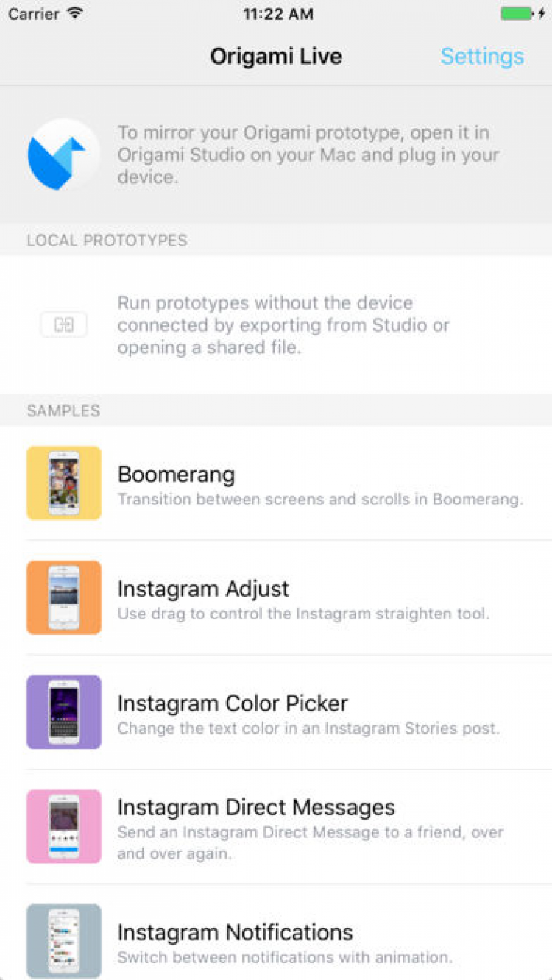
Task: Tap the purple Instagram Color Picker icon
Action: pos(64,712)
